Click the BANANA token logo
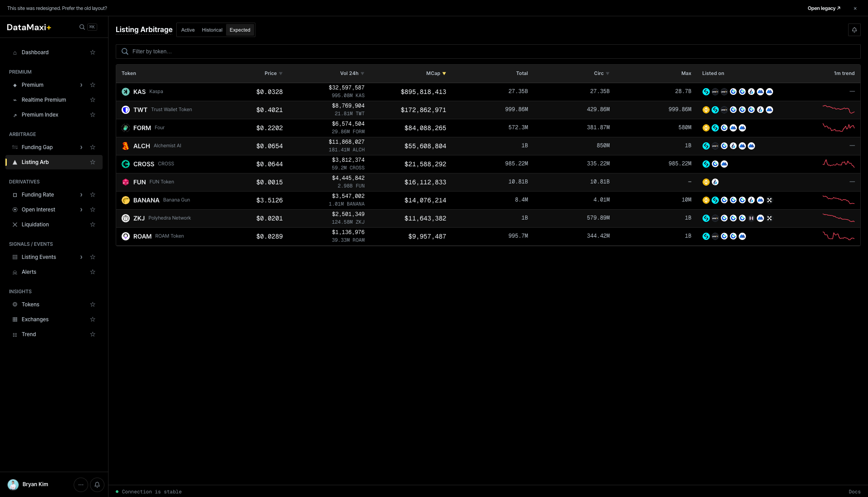The image size is (868, 497). 126,200
